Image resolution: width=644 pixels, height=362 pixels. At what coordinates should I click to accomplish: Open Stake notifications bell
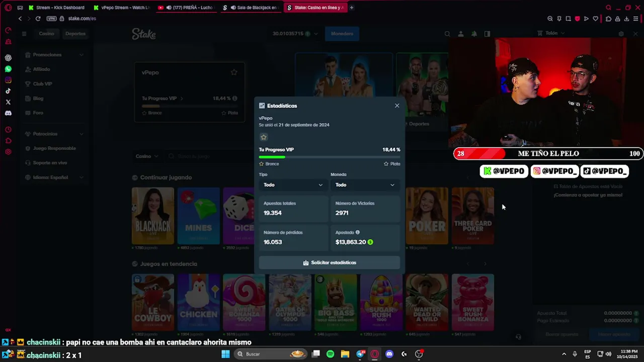(x=474, y=34)
